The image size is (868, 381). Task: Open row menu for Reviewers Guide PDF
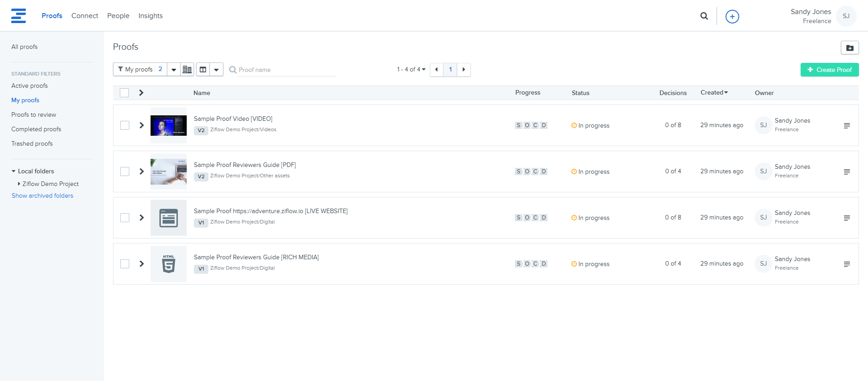(847, 171)
